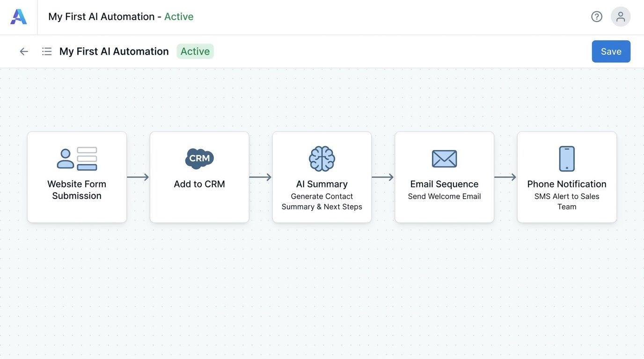Click the Website Form Submission form icon
The height and width of the screenshot is (359, 644).
pos(77,158)
